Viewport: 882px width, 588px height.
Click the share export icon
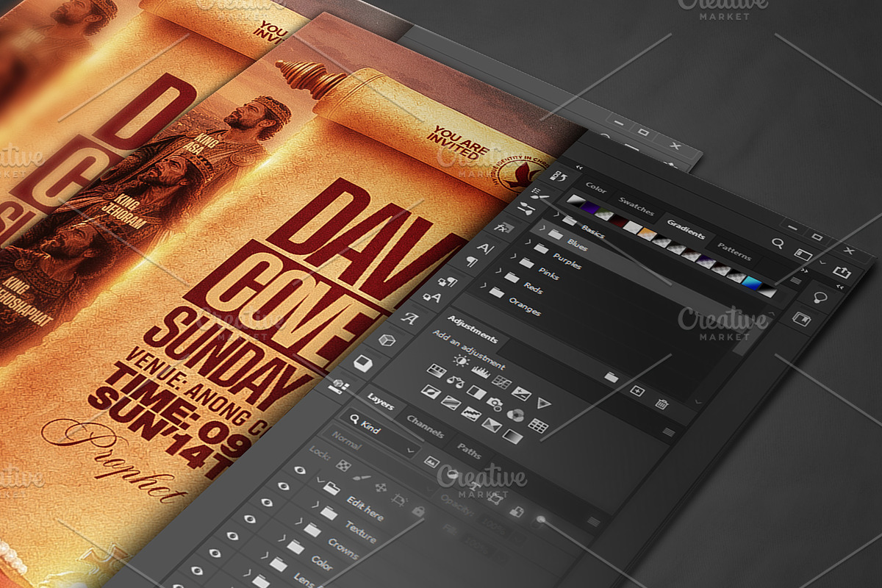click(x=842, y=272)
